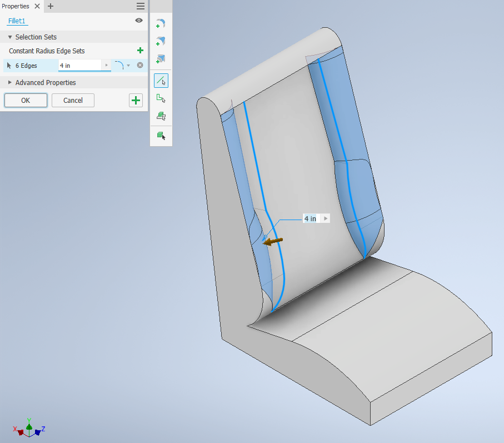Add a new Constant Radius Edge Set
This screenshot has width=504, height=443.
click(140, 51)
